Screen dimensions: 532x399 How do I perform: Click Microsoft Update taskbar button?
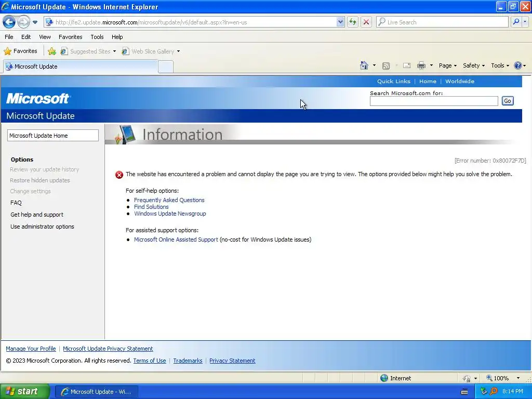(96, 392)
